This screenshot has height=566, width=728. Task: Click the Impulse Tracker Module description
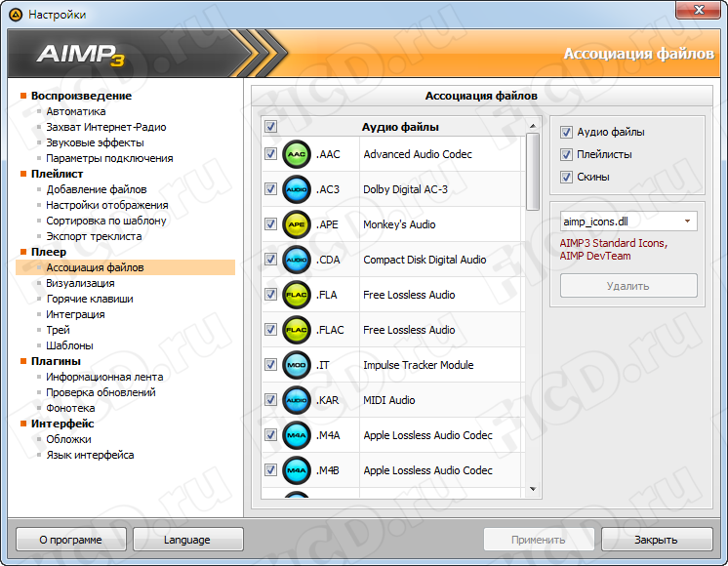click(419, 365)
